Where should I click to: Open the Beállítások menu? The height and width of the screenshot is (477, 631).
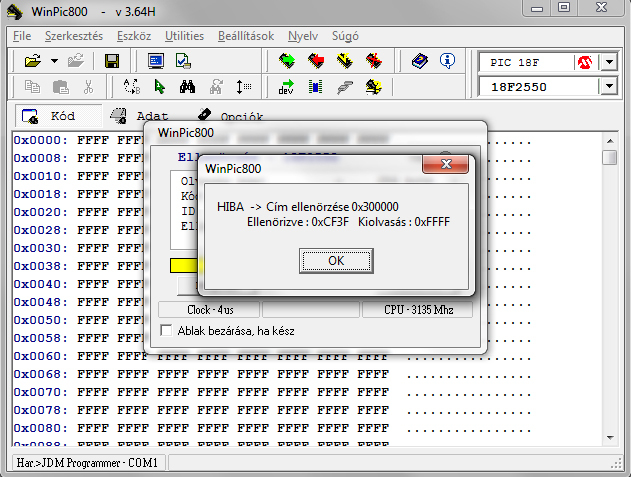coord(246,36)
